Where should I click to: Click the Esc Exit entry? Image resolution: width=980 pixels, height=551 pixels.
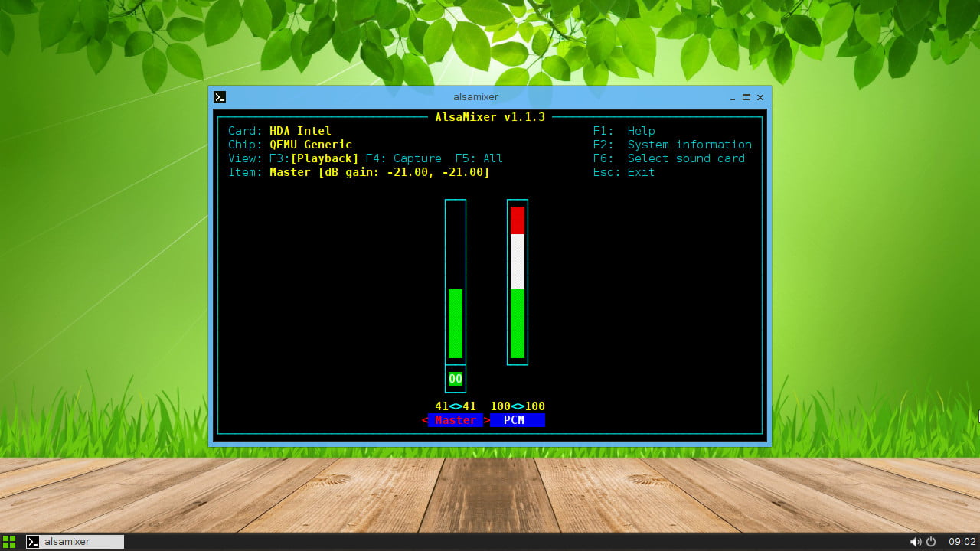click(624, 172)
